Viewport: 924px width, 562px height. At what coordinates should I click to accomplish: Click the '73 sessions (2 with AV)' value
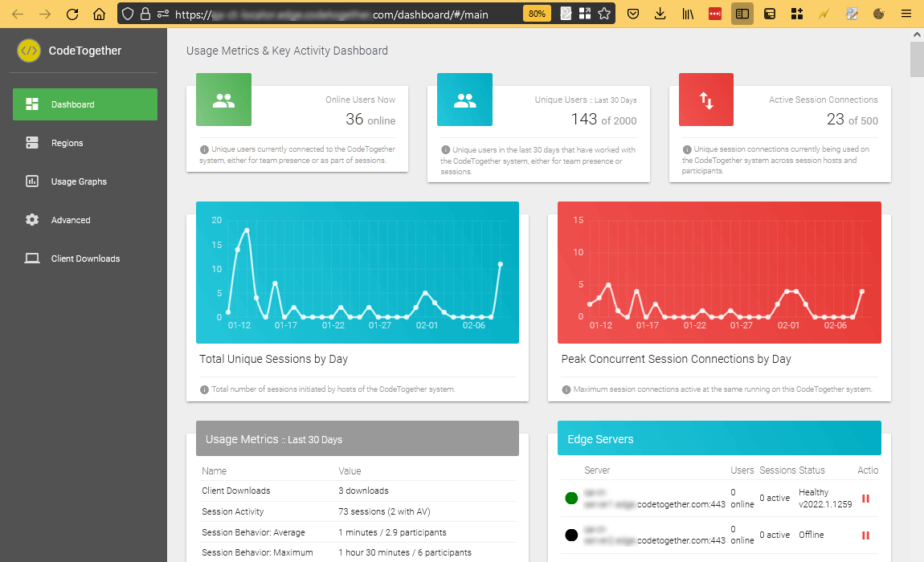384,511
